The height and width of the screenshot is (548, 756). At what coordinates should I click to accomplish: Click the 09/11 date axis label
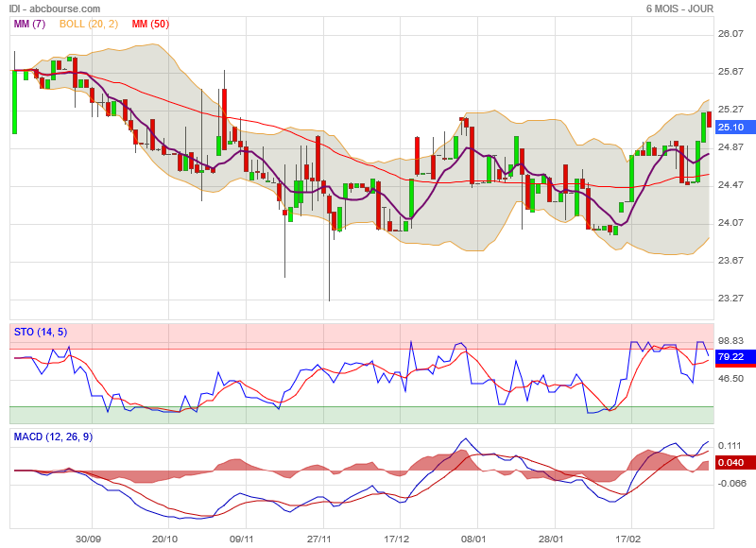point(242,539)
